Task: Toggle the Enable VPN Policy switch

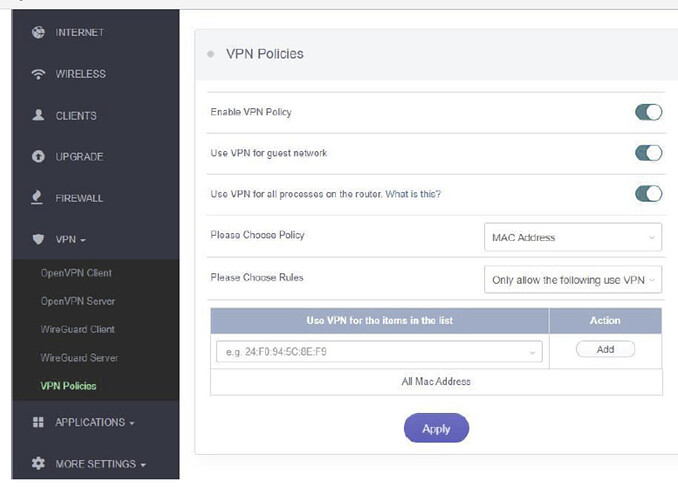Action: tap(648, 112)
